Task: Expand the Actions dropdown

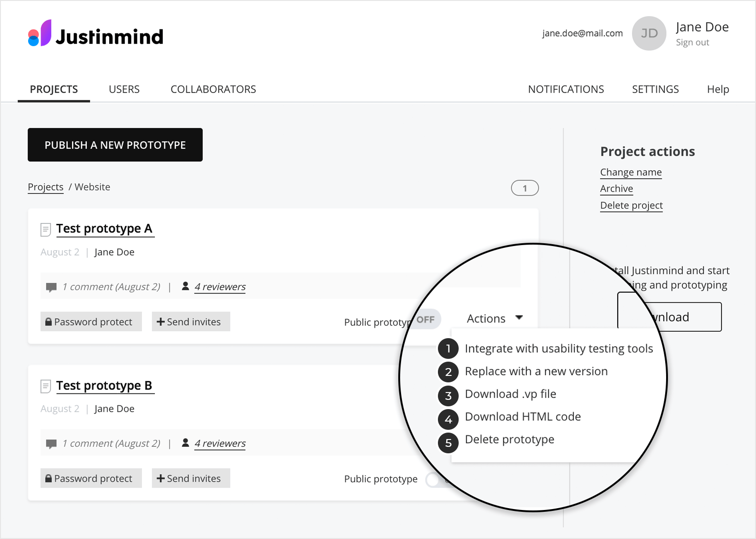Action: 495,318
